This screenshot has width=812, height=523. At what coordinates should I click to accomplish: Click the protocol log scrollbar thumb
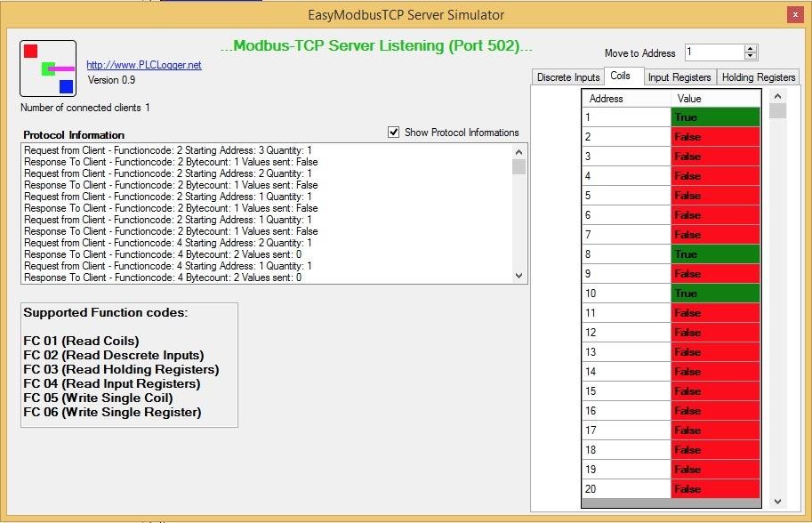pyautogui.click(x=519, y=166)
